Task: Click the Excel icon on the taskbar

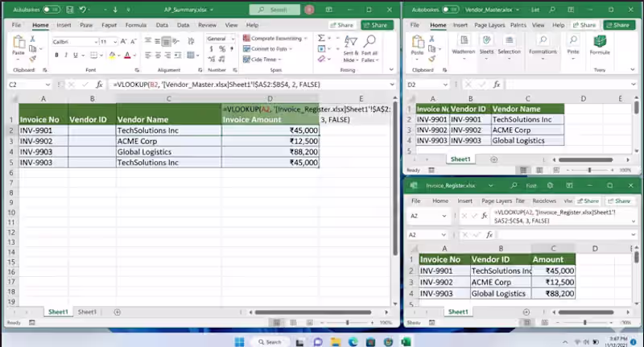Action: [x=407, y=341]
